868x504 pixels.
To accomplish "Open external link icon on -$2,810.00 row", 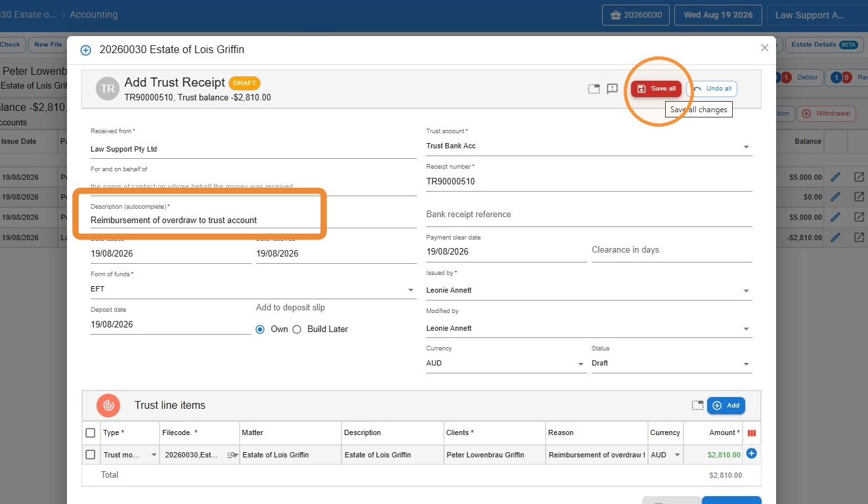I will click(859, 237).
